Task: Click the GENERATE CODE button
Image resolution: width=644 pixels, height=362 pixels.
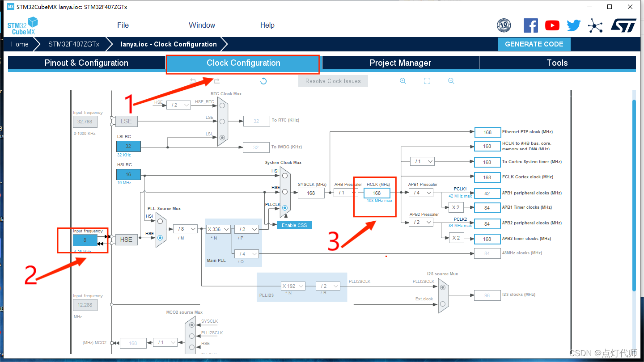Action: tap(534, 44)
